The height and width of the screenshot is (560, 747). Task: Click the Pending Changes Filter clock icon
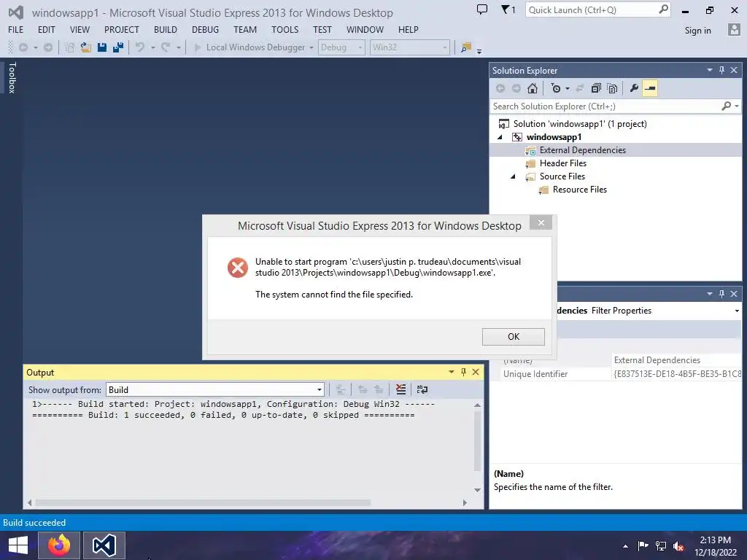pyautogui.click(x=555, y=88)
